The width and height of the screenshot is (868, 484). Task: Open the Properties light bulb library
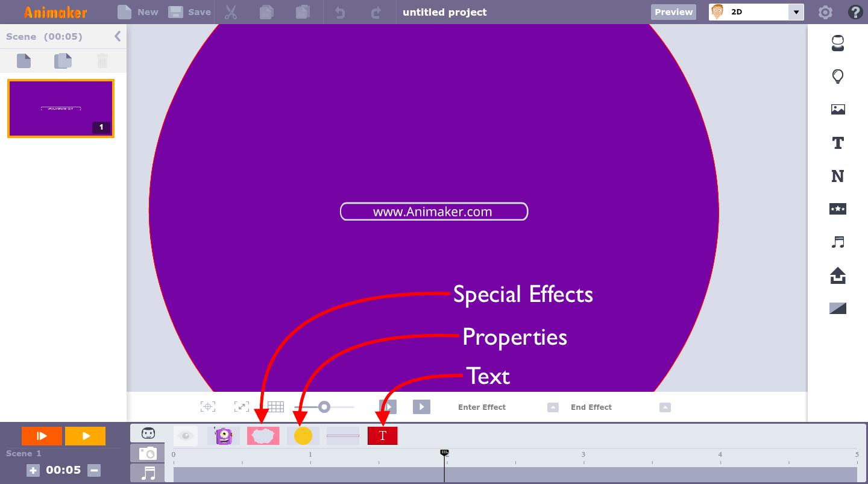click(838, 76)
